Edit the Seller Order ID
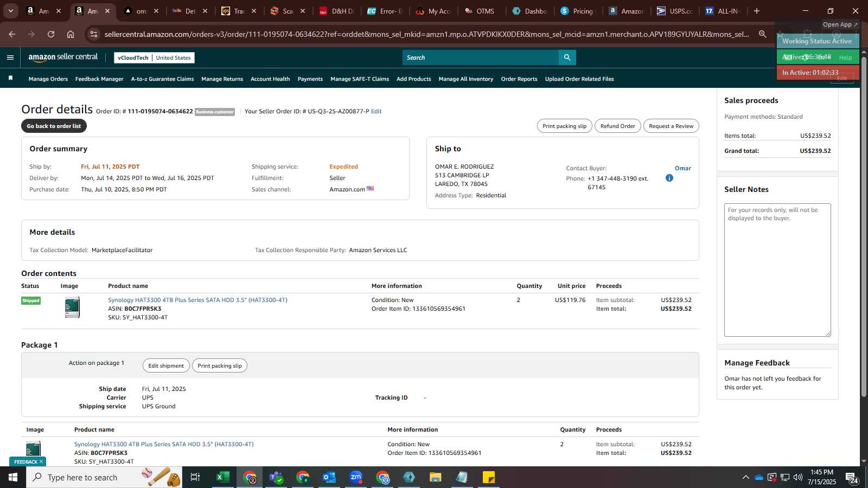Screen dimensions: 868x488 376,111
